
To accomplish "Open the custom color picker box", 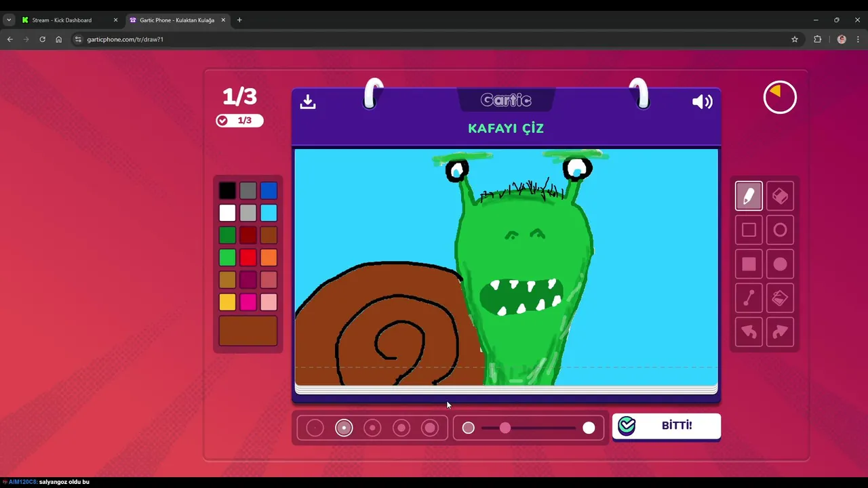I will (248, 331).
